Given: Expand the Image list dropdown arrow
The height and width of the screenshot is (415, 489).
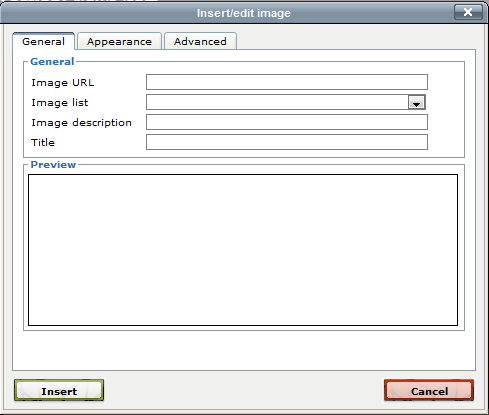Looking at the screenshot, I should (x=416, y=102).
